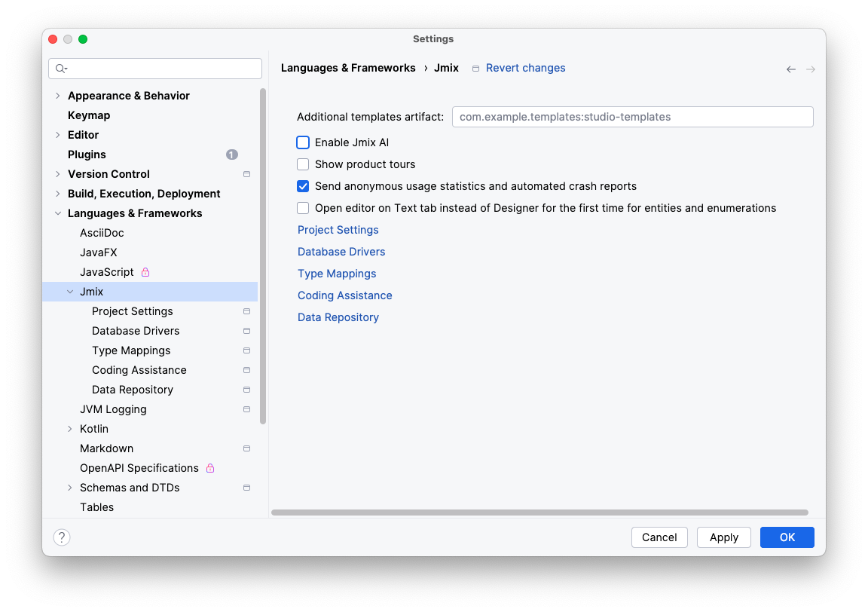Check Show product tours
The width and height of the screenshot is (868, 612).
[x=303, y=164]
